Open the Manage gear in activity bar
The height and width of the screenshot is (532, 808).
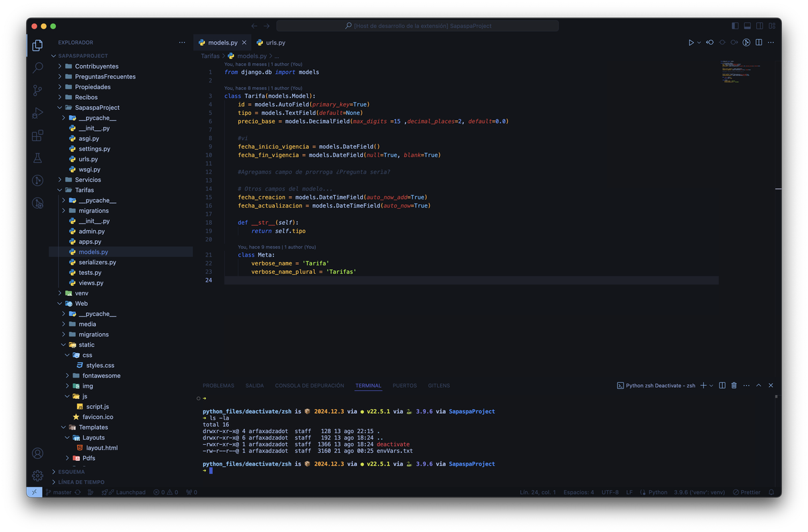38,475
